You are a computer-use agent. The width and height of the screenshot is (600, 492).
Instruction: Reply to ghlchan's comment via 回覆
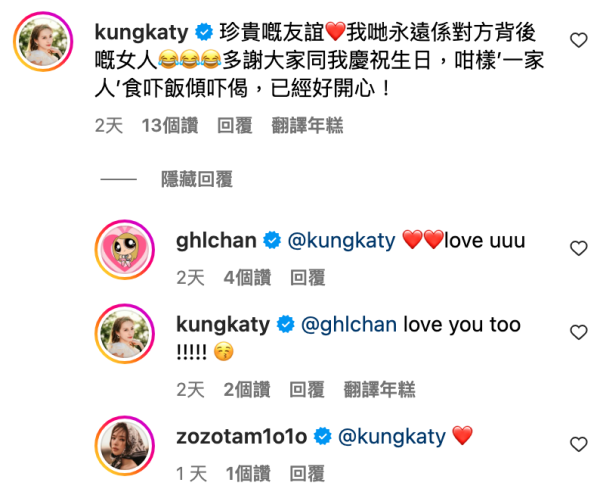(x=308, y=277)
